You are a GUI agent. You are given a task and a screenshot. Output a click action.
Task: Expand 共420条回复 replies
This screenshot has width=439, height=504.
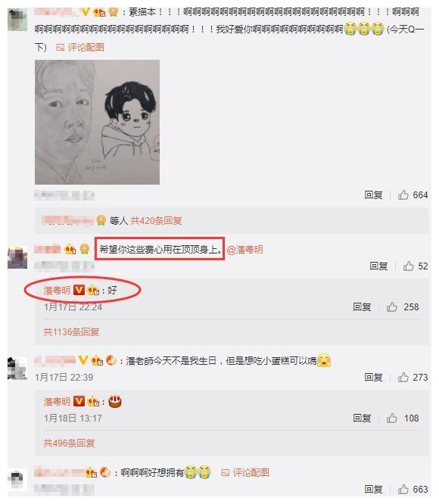coord(156,220)
